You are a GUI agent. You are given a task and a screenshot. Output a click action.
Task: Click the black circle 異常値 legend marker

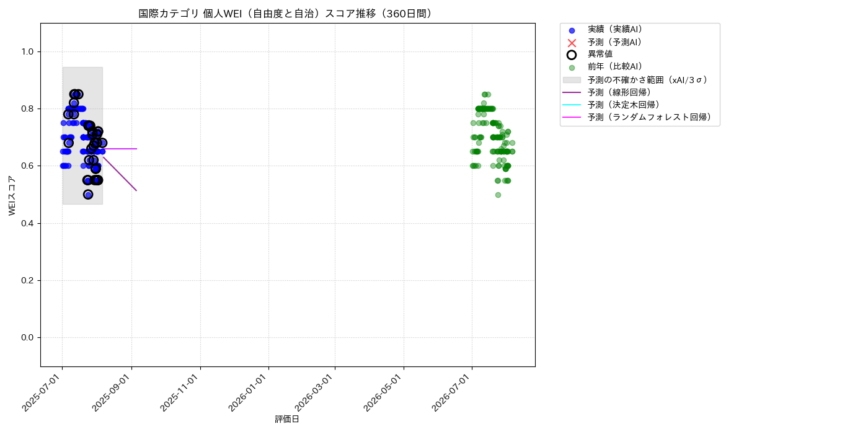click(572, 55)
